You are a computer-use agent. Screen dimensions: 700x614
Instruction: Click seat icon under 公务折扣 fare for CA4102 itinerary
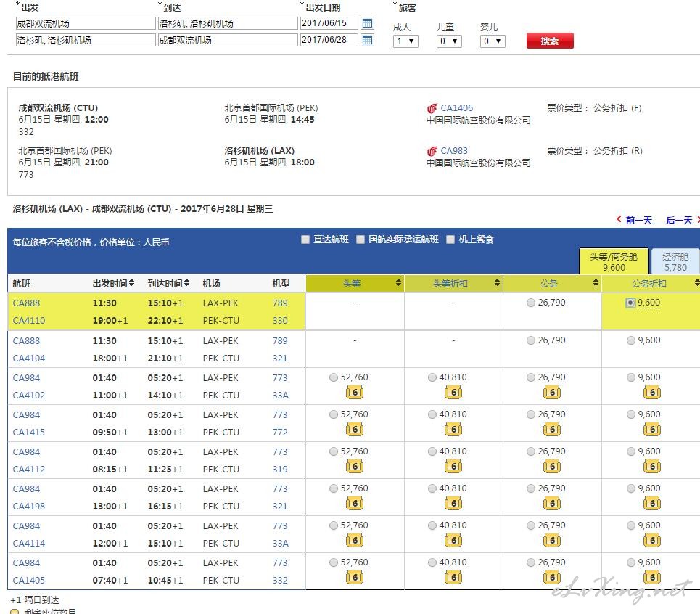(x=652, y=393)
